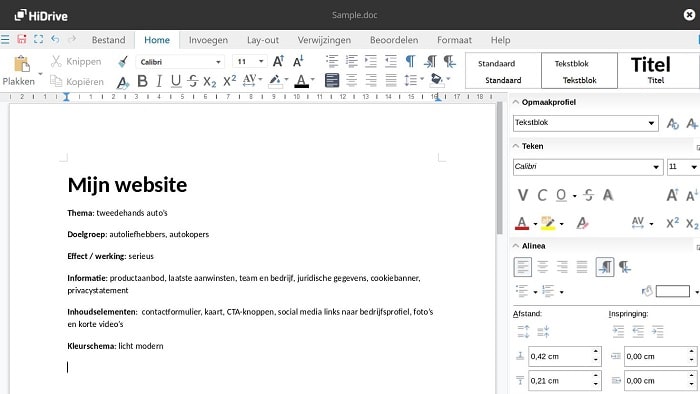Open the sidebar Calibri font dropdown
The height and width of the screenshot is (394, 700).
[x=656, y=167]
